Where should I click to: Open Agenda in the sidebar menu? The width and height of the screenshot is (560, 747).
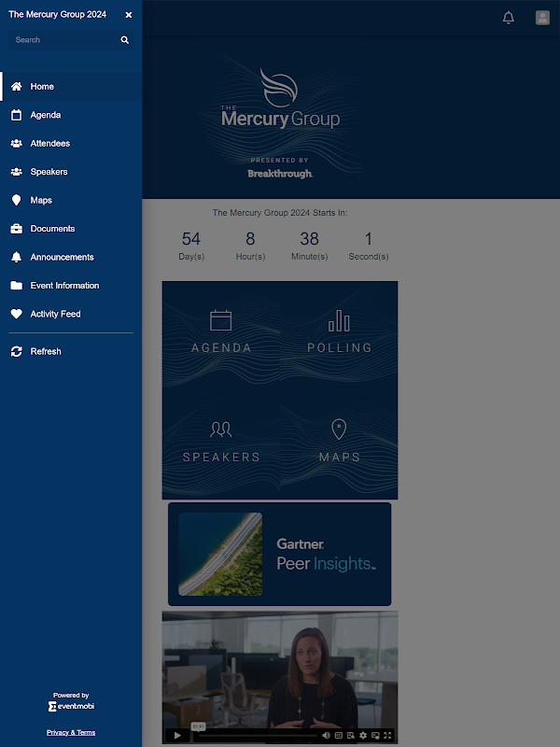tap(72, 115)
